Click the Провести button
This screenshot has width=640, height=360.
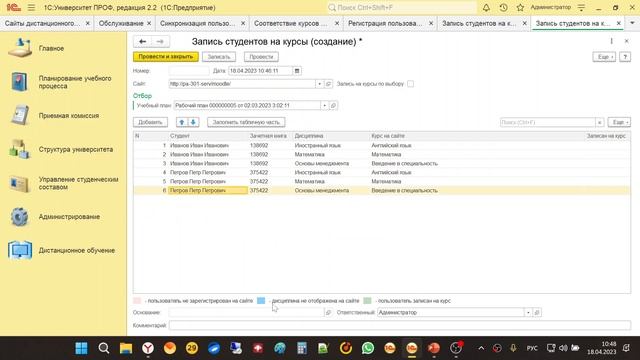261,57
